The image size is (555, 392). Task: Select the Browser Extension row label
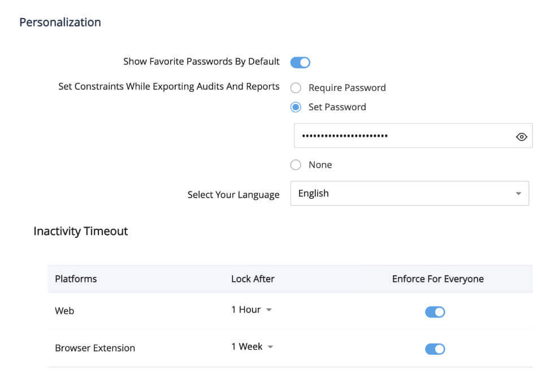coord(95,348)
